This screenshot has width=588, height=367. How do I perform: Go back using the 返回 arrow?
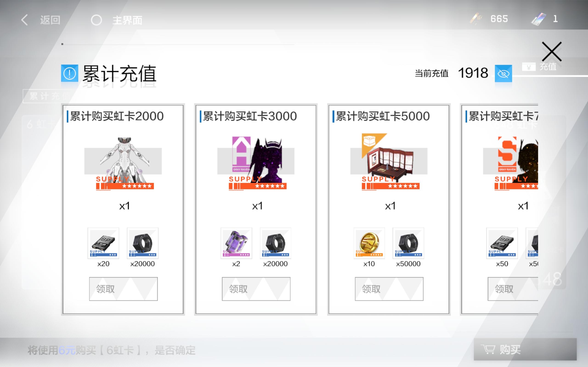point(41,20)
